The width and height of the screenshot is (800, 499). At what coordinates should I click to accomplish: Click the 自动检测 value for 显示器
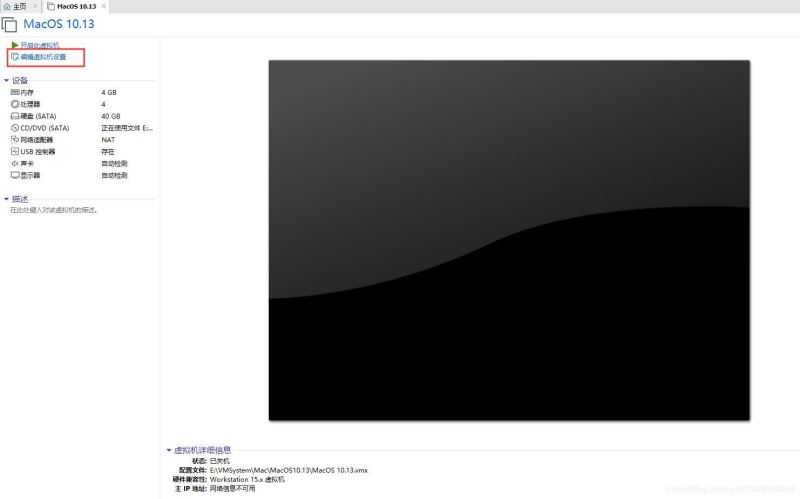(114, 176)
